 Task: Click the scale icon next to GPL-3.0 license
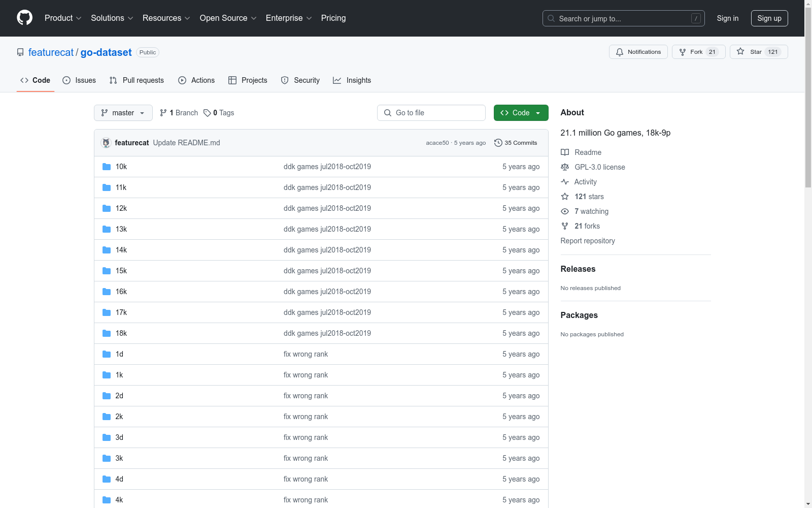[565, 167]
